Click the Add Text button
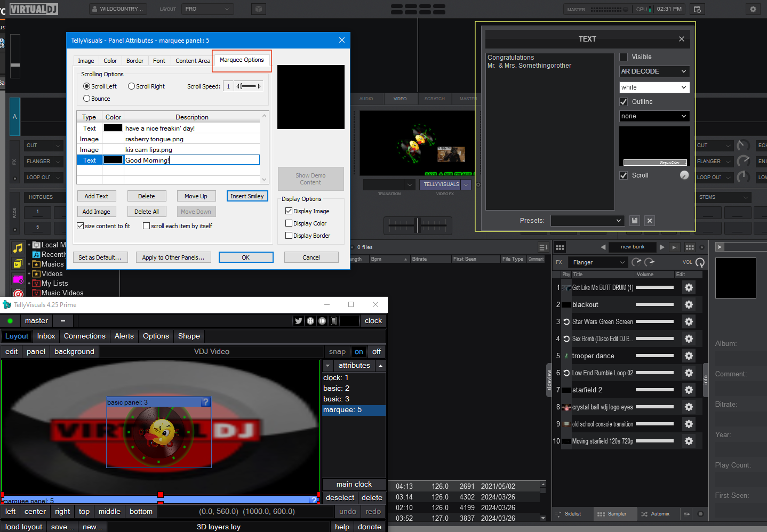 coord(97,196)
